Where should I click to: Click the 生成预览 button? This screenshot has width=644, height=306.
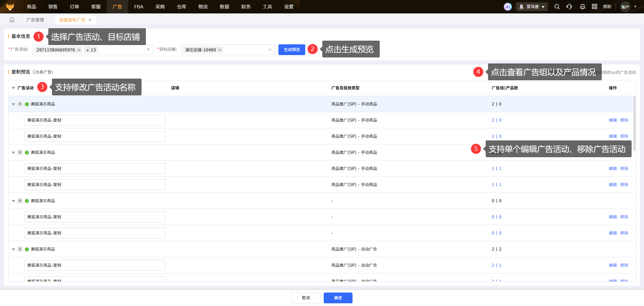(x=292, y=50)
